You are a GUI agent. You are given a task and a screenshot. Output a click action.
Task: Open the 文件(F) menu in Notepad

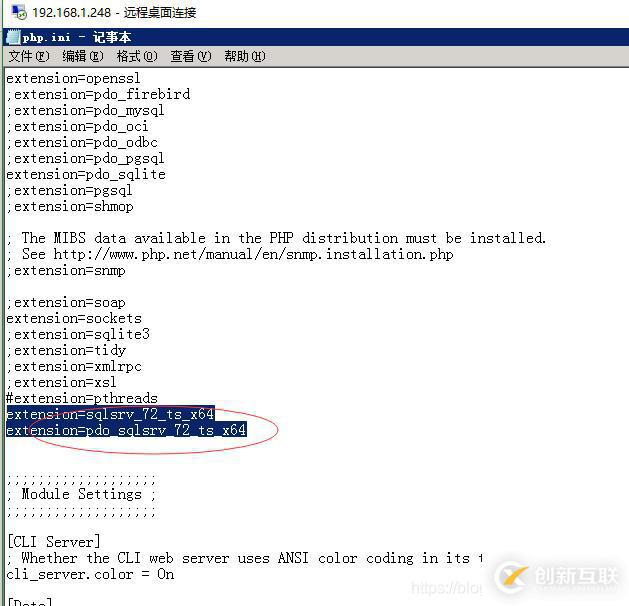(x=29, y=57)
